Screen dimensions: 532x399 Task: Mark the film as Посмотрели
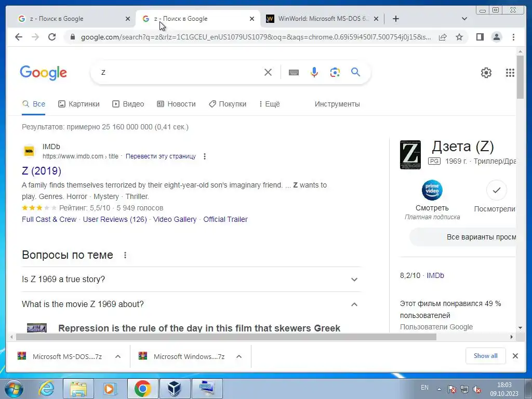point(496,190)
